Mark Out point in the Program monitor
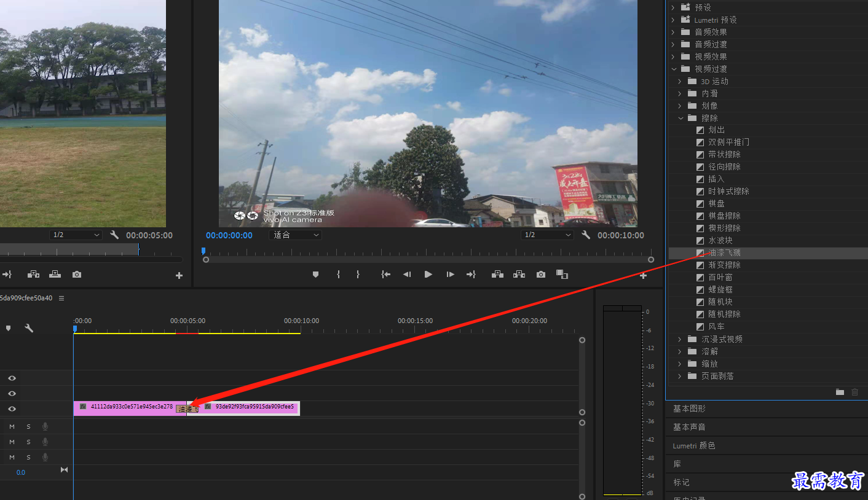Viewport: 868px width, 500px height. pyautogui.click(x=358, y=275)
